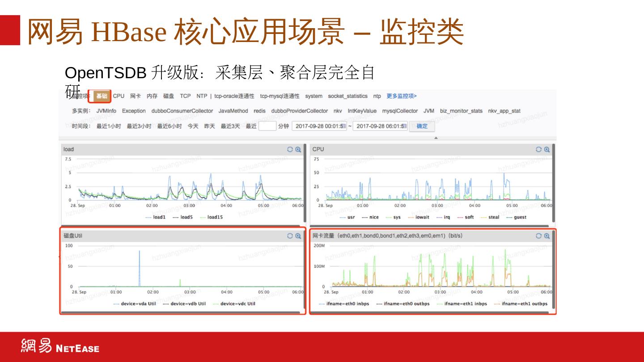Viewport: 644px width, 362px height.
Task: Click the end time field 06:01
Action: pyautogui.click(x=380, y=126)
